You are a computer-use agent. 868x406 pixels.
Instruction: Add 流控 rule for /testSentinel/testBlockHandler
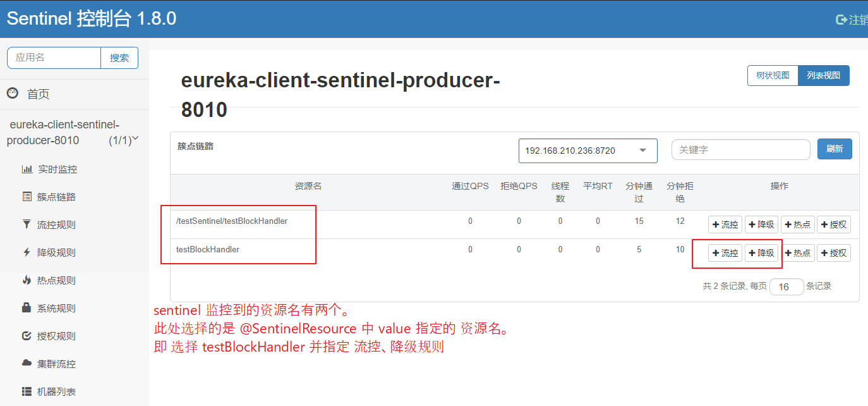[x=725, y=225]
